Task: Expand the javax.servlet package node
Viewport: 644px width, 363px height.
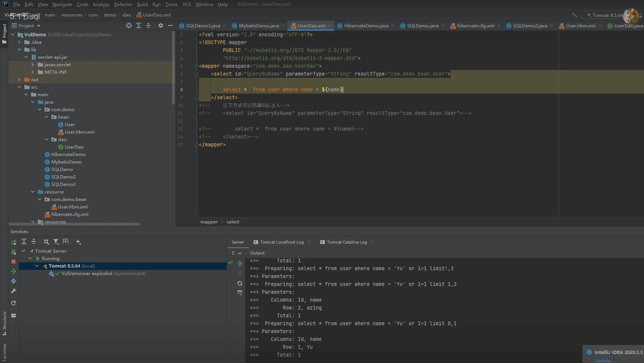Action: pos(33,65)
